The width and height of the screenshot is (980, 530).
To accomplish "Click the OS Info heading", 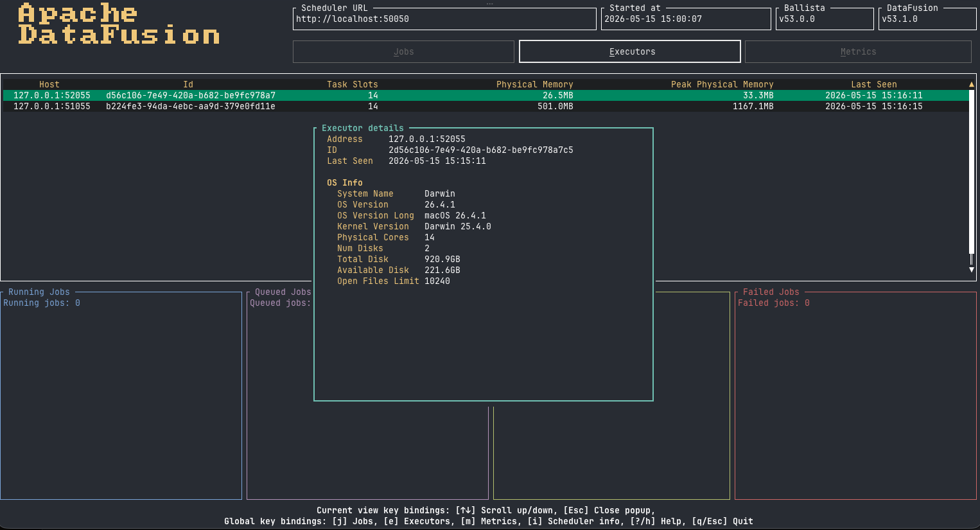I will tap(345, 183).
